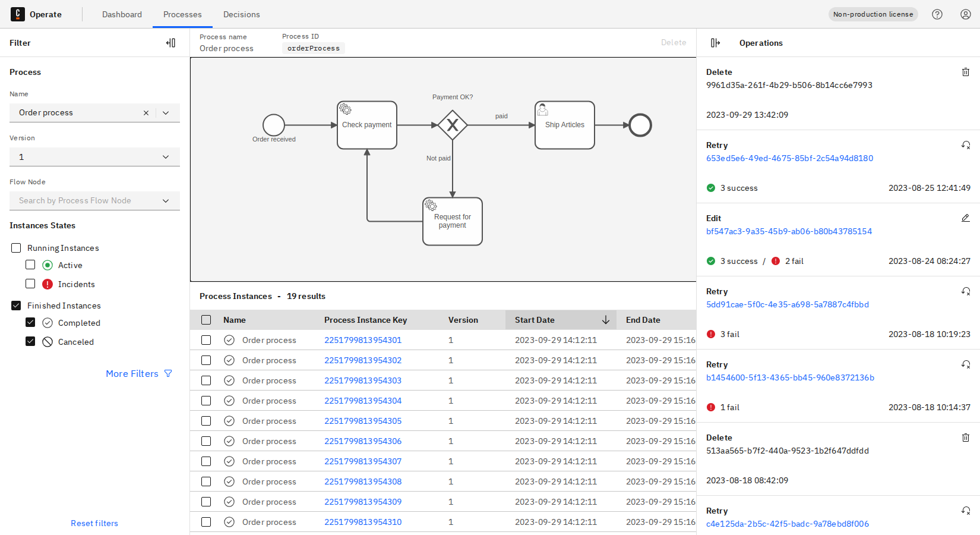This screenshot has width=980, height=535.
Task: Collapse the Operations panel using its icon
Action: click(715, 43)
